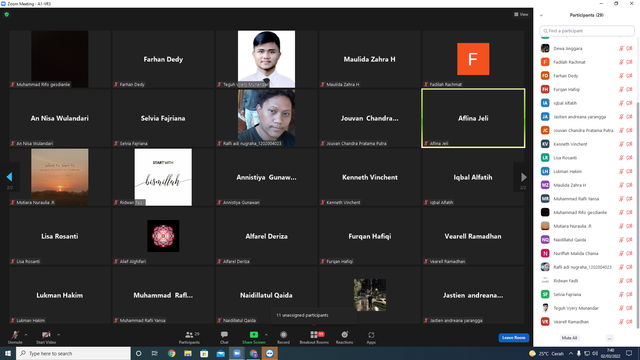Screen dimensions: 640x360
Task: Go to the next gallery page arrow
Action: (x=524, y=177)
